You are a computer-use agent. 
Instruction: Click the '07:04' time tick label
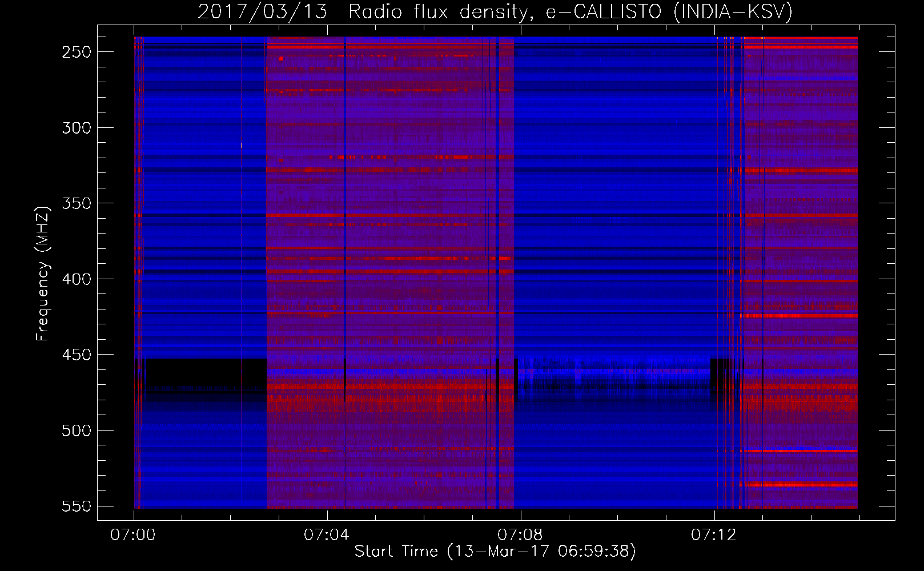pyautogui.click(x=327, y=535)
